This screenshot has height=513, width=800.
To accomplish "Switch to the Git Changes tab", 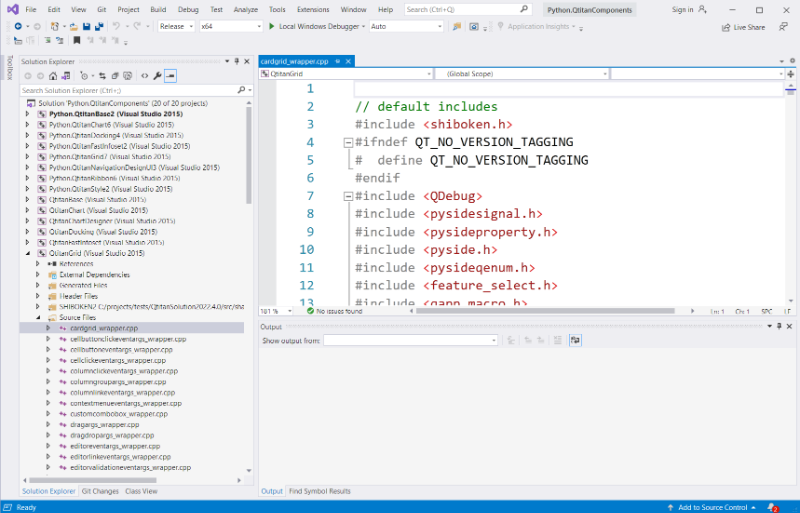I will pyautogui.click(x=99, y=491).
